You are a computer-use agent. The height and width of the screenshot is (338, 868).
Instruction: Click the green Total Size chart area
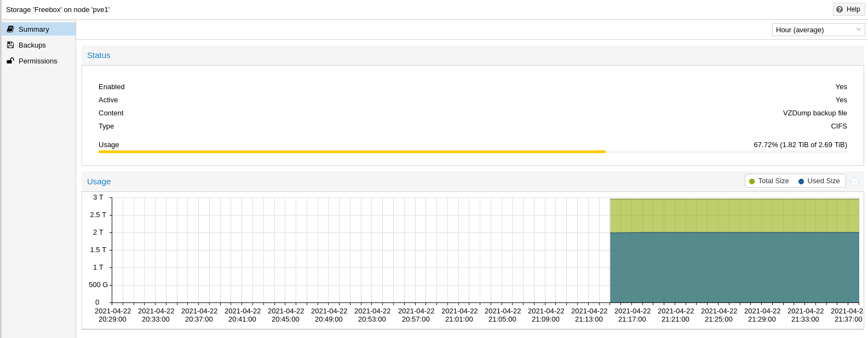point(734,215)
